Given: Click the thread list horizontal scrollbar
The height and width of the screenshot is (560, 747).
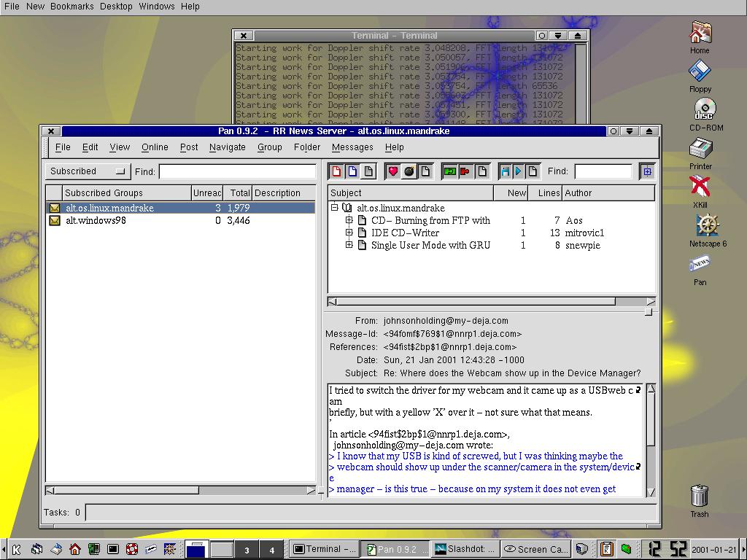Looking at the screenshot, I should pyautogui.click(x=474, y=301).
